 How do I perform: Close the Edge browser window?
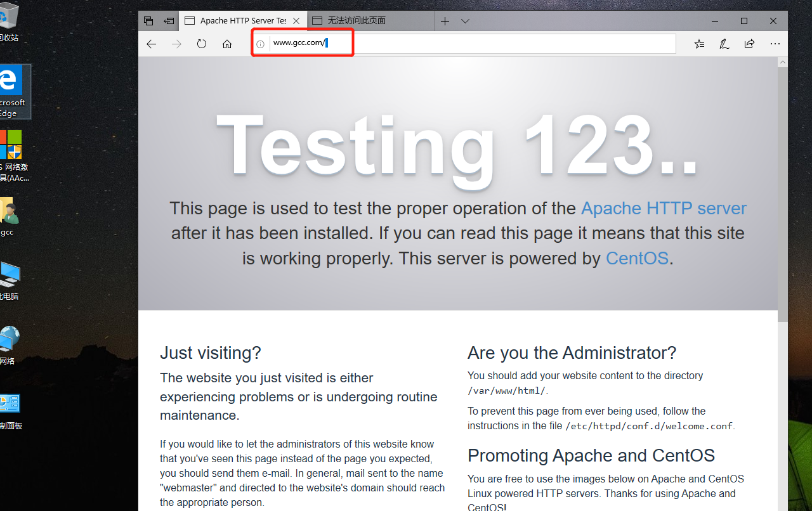click(x=773, y=21)
